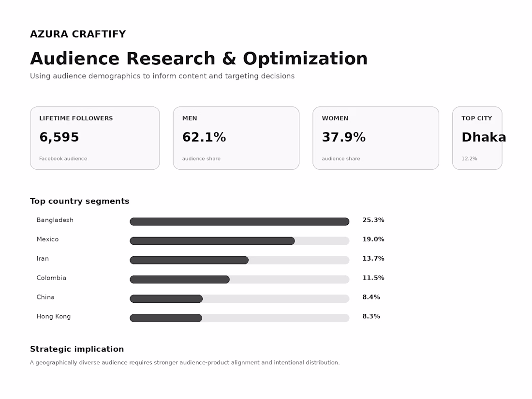The width and height of the screenshot is (532, 399).
Task: Select the Hong Kong segment bar
Action: [x=239, y=318]
